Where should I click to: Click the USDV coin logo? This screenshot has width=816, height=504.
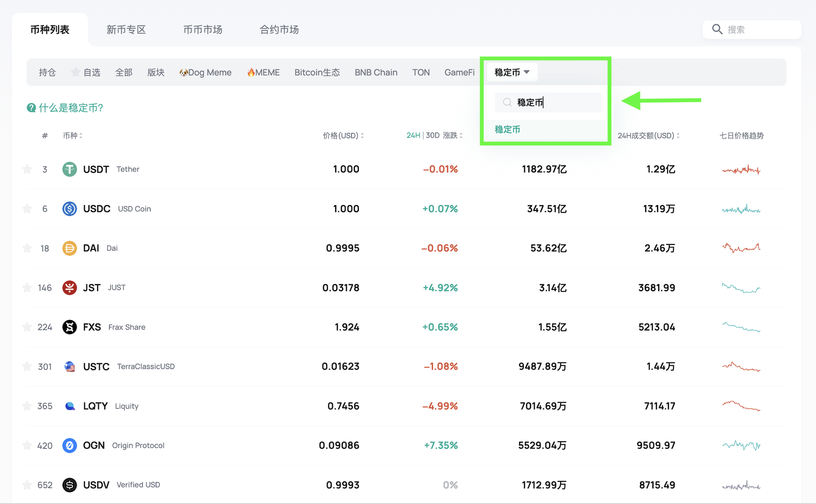tap(69, 485)
